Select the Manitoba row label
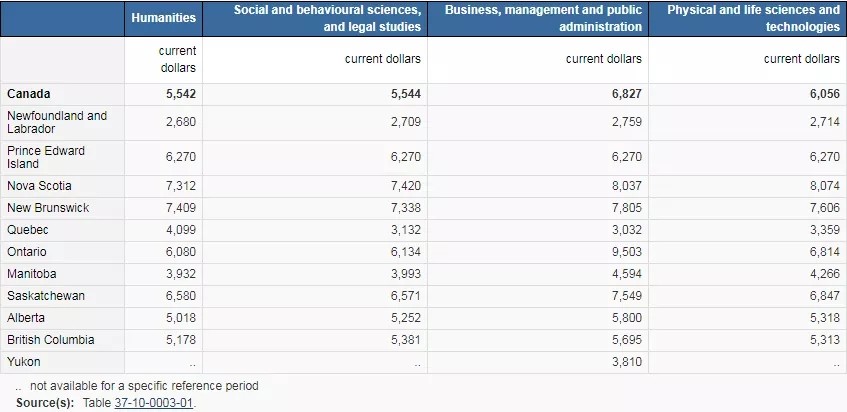The image size is (847, 412). click(x=31, y=274)
